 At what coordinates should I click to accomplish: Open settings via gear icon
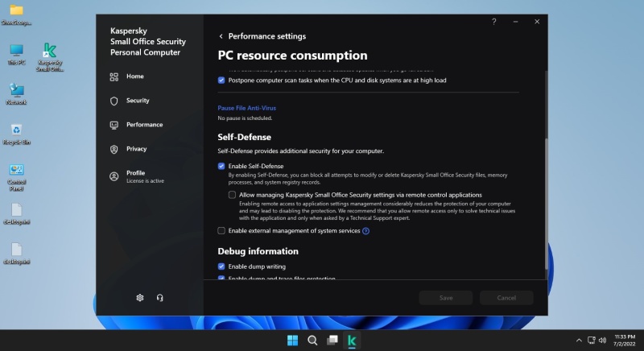coord(140,298)
